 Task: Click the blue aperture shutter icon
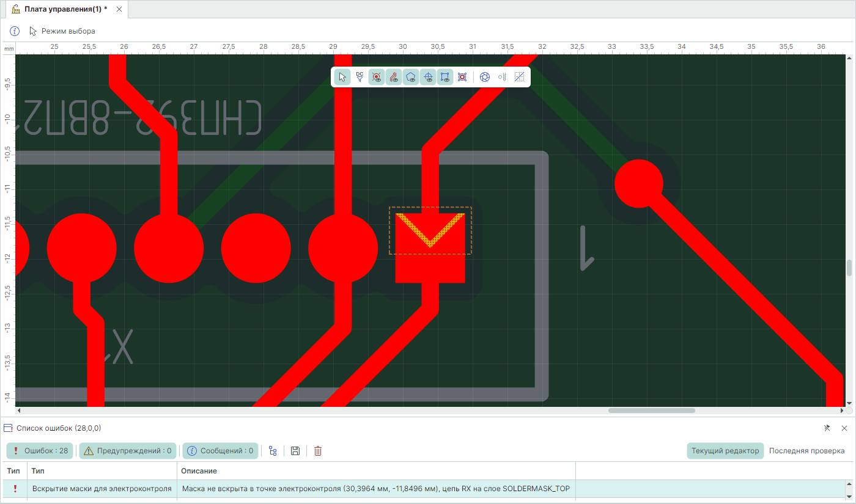click(x=485, y=77)
